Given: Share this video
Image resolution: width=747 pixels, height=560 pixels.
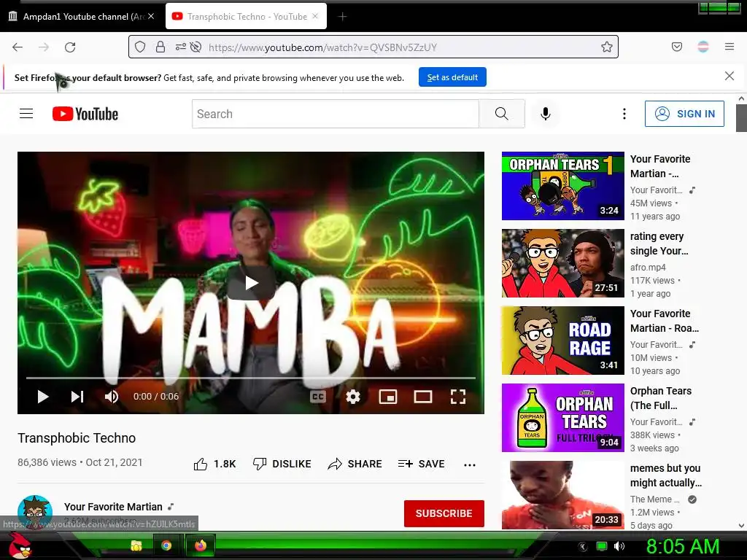Looking at the screenshot, I should pos(355,464).
